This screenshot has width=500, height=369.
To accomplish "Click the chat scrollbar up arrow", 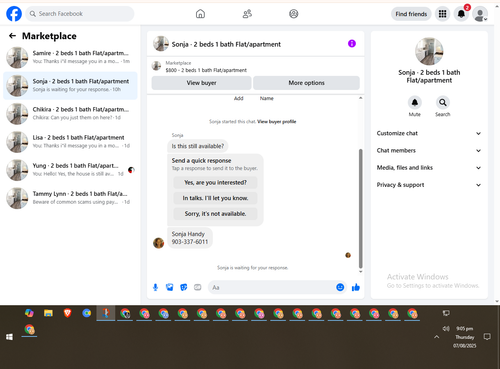I will point(360,98).
